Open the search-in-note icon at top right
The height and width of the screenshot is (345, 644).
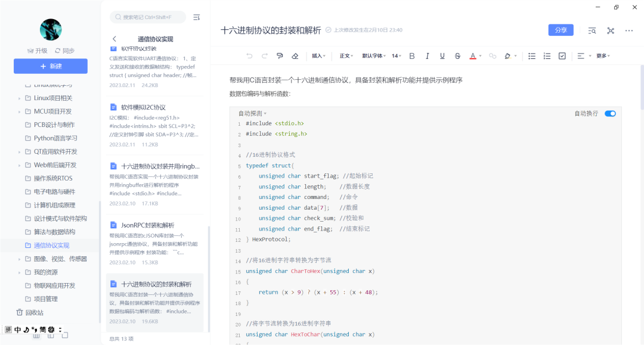point(592,31)
